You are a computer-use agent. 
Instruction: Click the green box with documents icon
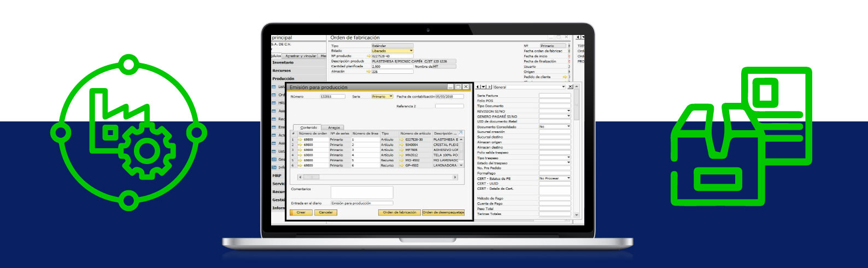pyautogui.click(x=741, y=136)
